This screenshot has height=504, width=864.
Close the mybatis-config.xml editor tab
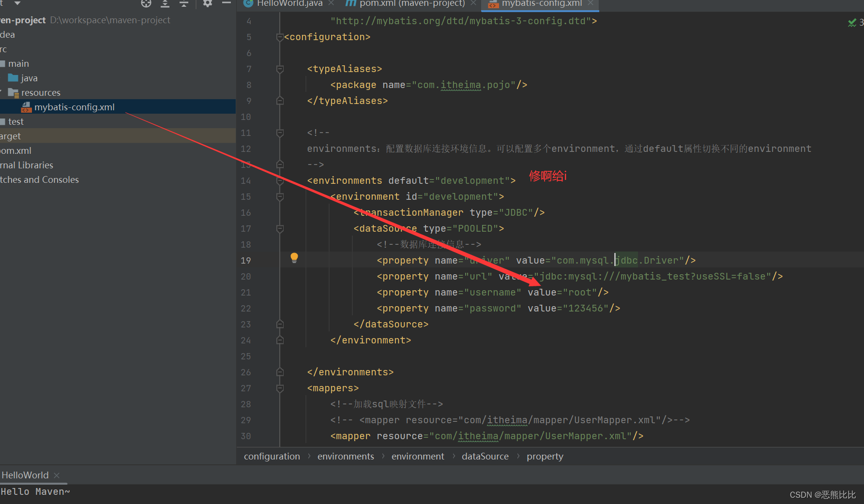(x=591, y=3)
